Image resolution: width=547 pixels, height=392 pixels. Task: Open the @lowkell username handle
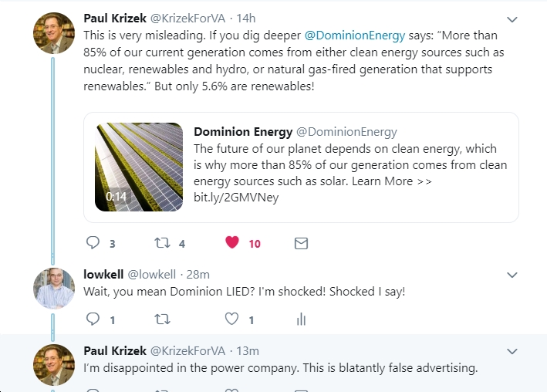click(152, 275)
